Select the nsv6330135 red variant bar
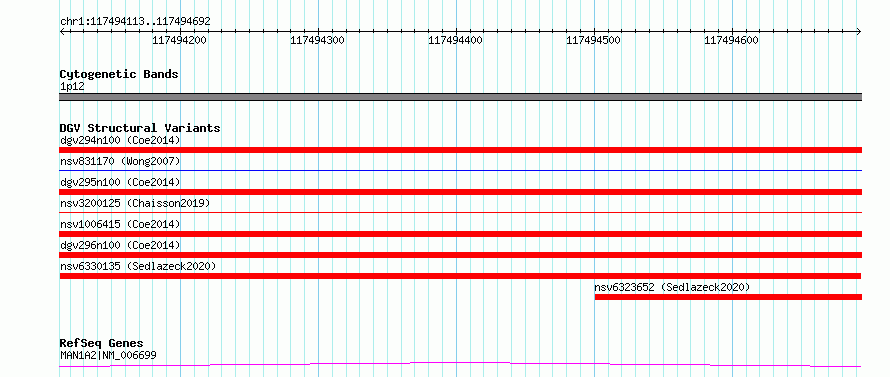 pyautogui.click(x=461, y=276)
